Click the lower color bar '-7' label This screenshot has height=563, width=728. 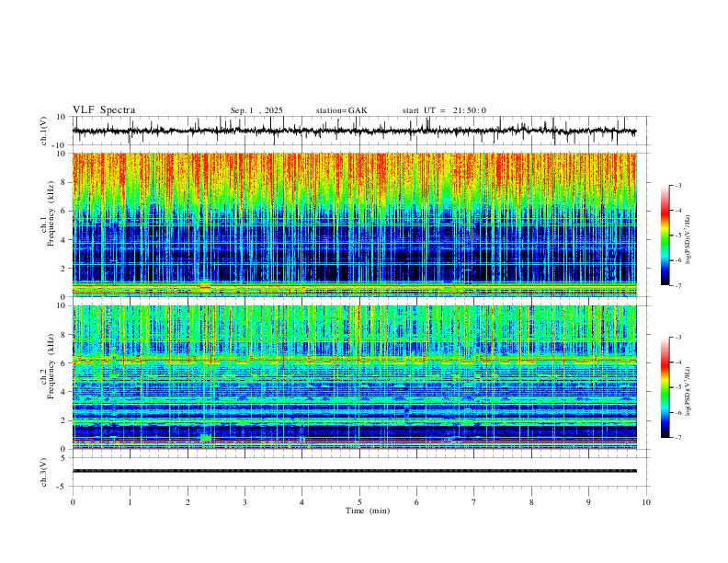tap(677, 437)
